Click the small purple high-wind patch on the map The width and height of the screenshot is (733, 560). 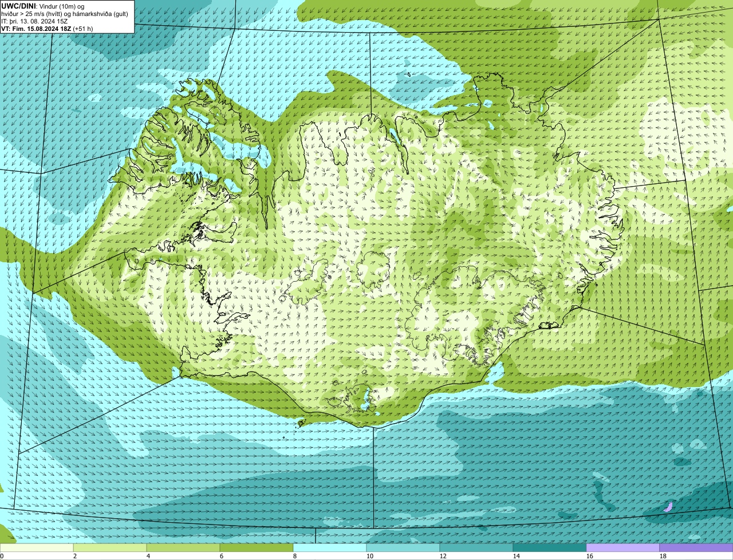pos(668,507)
